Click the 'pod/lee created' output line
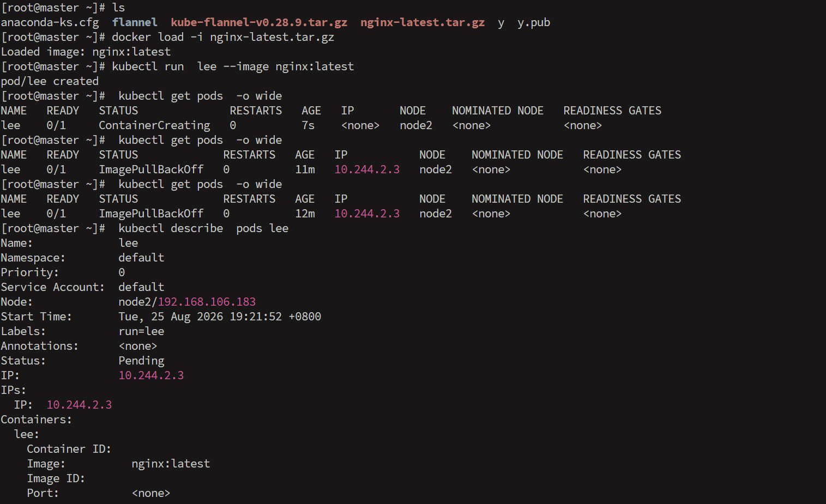The height and width of the screenshot is (504, 826). 50,81
